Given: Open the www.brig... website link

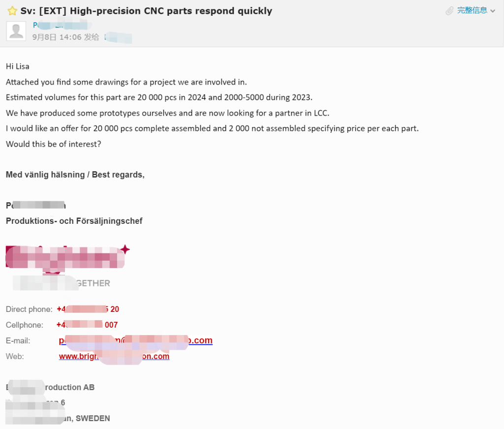Looking at the screenshot, I should tap(114, 356).
